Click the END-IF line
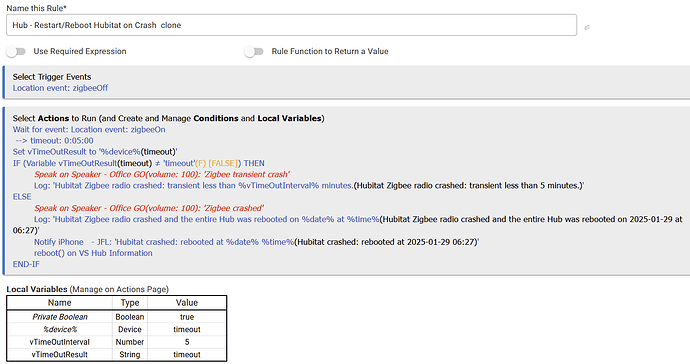The height and width of the screenshot is (364, 690). 26,265
